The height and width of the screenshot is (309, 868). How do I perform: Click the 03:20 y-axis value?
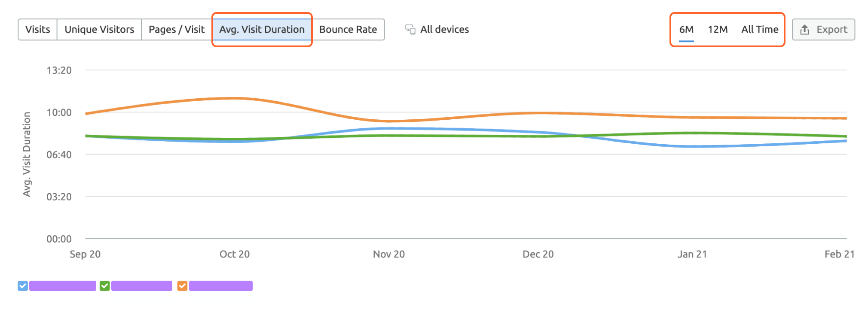pos(59,197)
